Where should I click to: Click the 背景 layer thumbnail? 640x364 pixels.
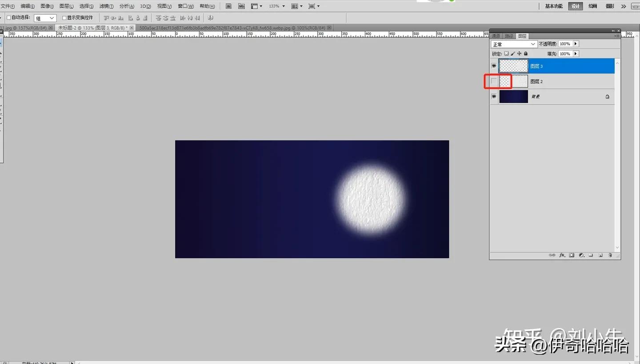point(513,96)
